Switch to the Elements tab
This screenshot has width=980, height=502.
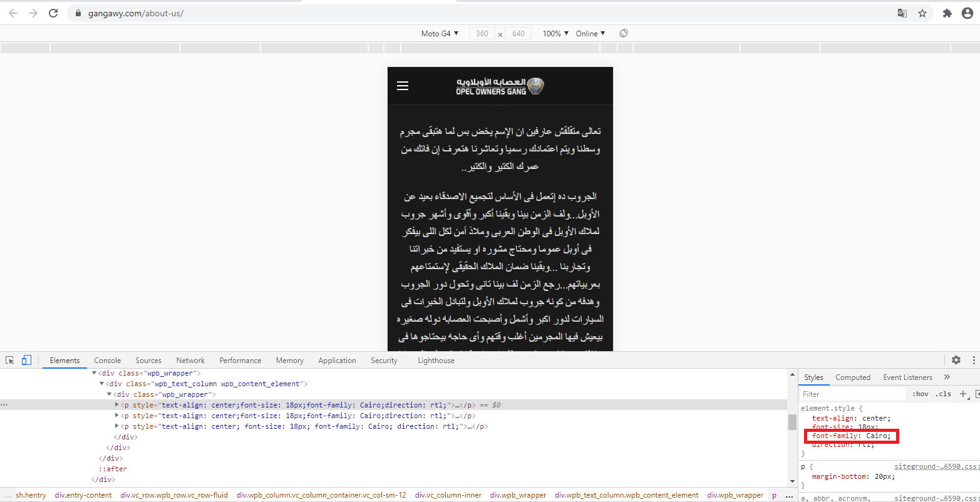pyautogui.click(x=64, y=361)
